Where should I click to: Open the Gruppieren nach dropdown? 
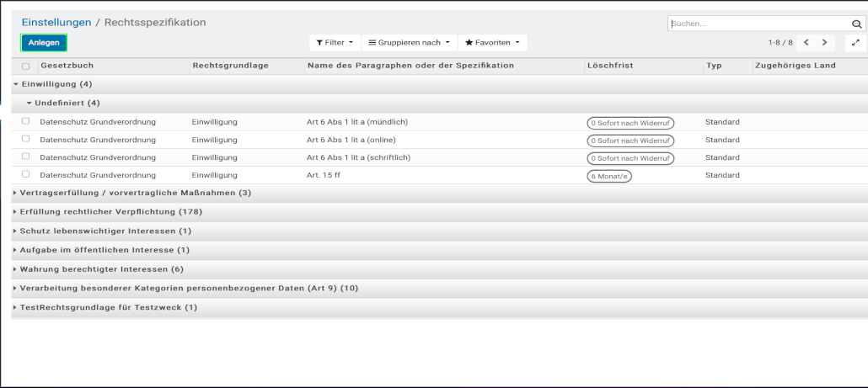(x=409, y=42)
